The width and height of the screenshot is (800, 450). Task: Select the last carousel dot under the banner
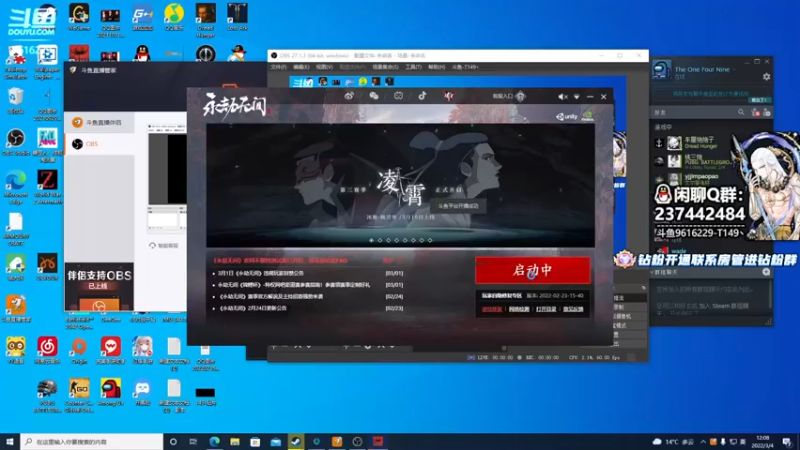pyautogui.click(x=430, y=240)
